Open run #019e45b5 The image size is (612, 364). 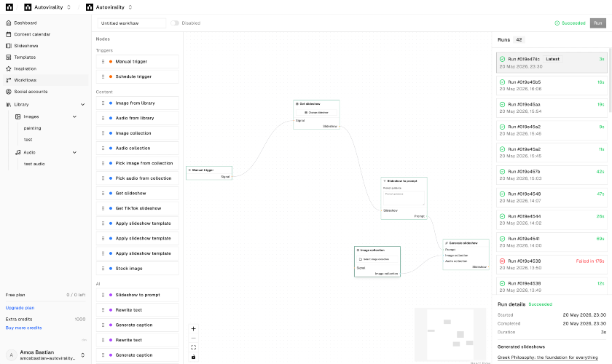(x=552, y=85)
